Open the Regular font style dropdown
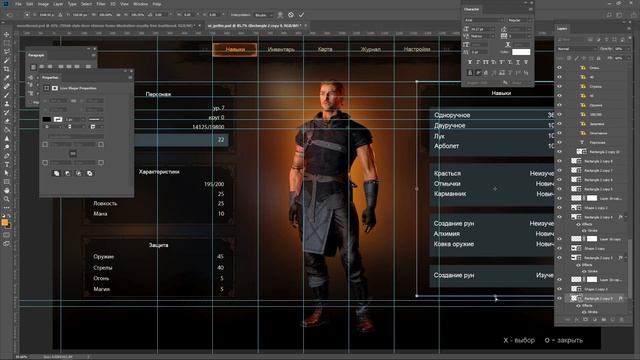 (x=519, y=20)
